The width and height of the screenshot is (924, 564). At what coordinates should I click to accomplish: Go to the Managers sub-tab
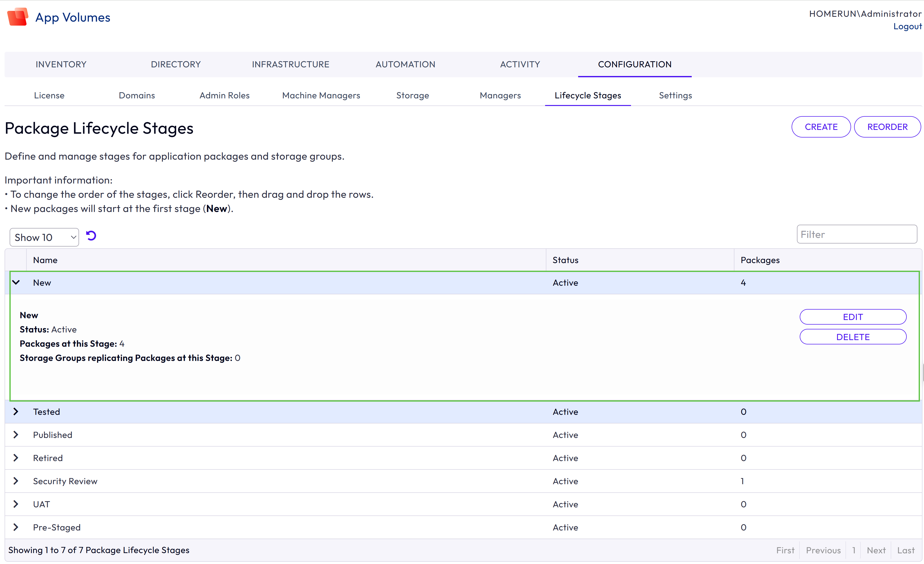pyautogui.click(x=500, y=96)
